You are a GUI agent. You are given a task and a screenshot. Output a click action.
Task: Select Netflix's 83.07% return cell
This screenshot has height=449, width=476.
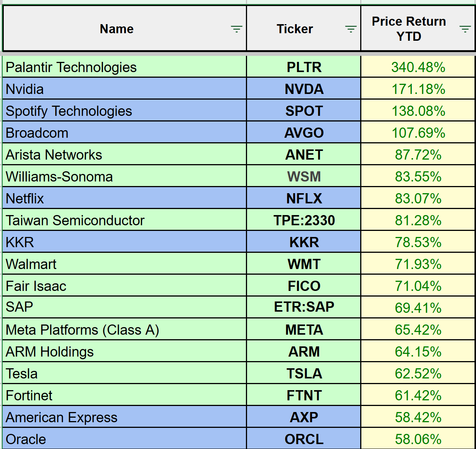[418, 198]
